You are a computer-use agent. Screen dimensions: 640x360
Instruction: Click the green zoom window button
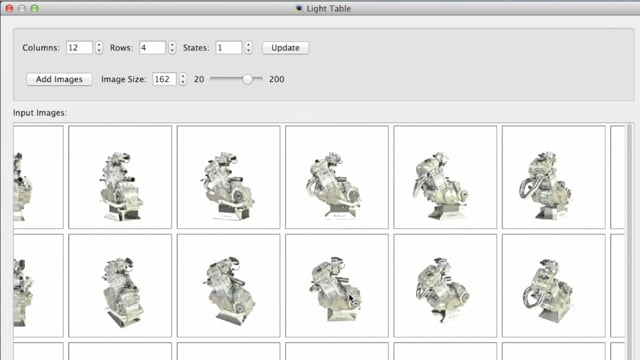(34, 8)
